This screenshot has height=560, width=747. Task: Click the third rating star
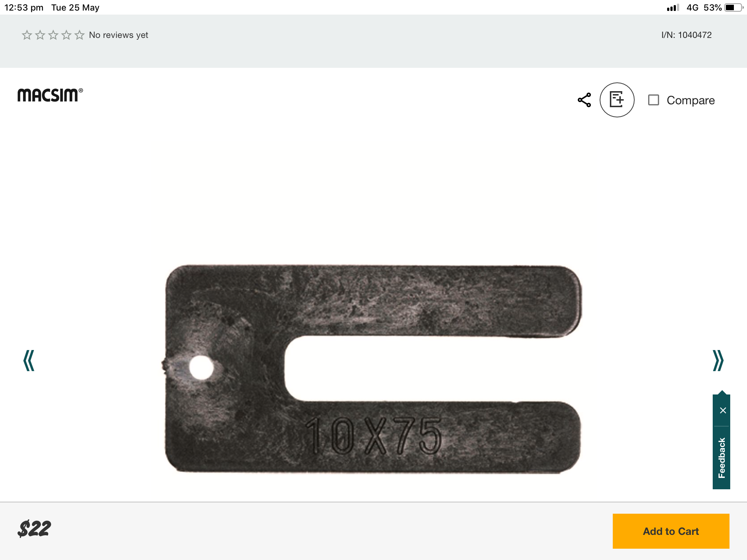click(53, 35)
